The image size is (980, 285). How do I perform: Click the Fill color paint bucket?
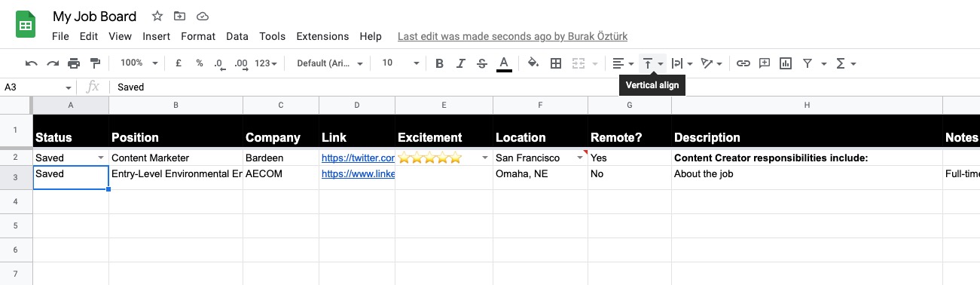tap(533, 63)
